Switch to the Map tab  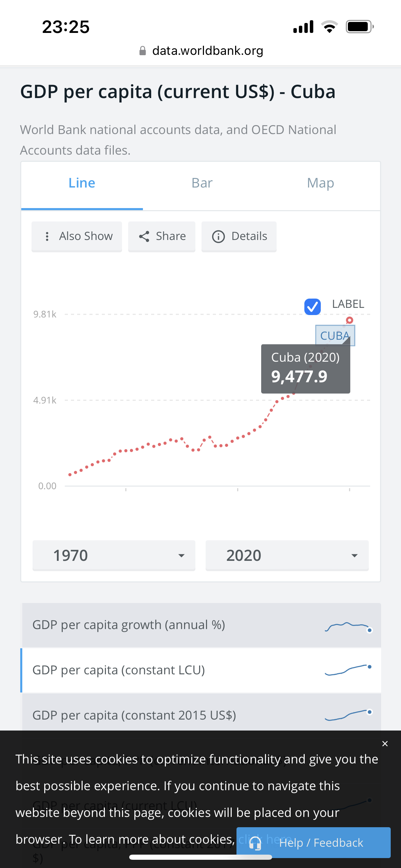tap(320, 183)
